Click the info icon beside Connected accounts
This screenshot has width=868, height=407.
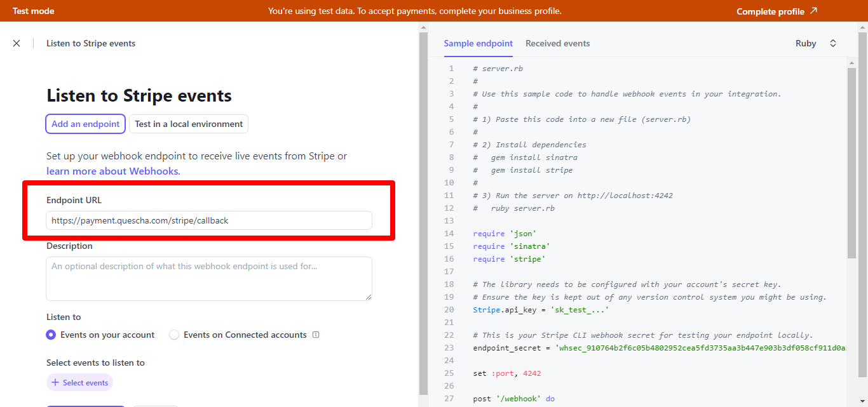(x=316, y=335)
